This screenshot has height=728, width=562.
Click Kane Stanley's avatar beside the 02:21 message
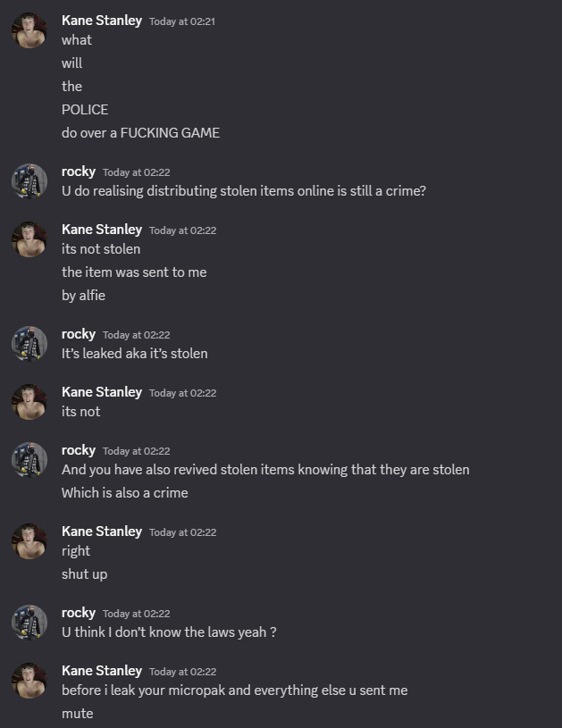(29, 30)
